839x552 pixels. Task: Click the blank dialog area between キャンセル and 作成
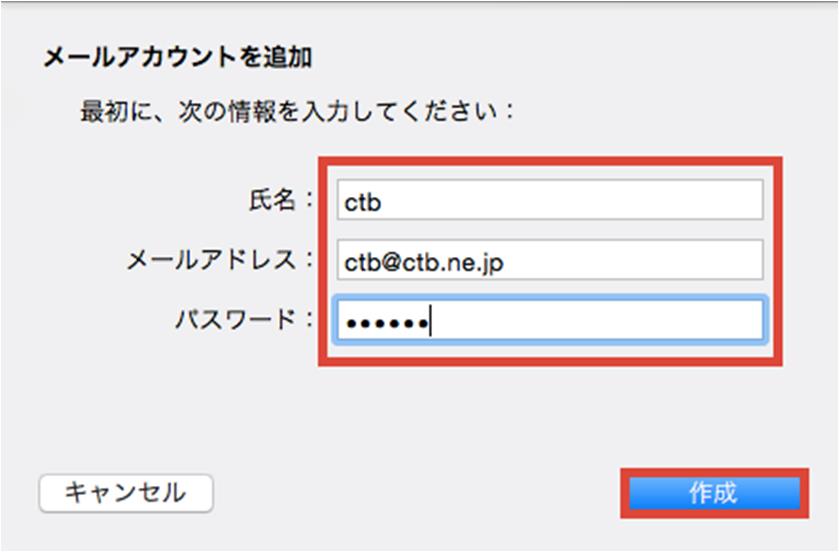pos(417,493)
